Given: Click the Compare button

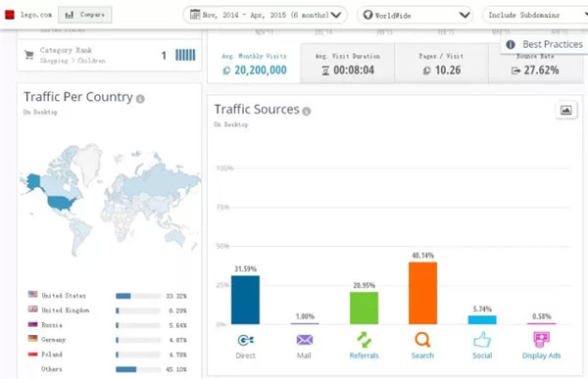Looking at the screenshot, I should [84, 15].
